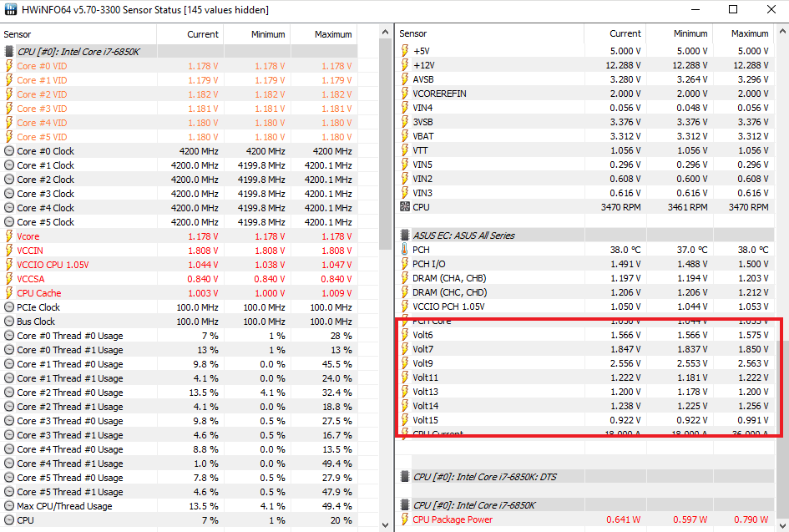Click the circle icon beside Bus Clock
The image size is (789, 532).
[x=8, y=321]
